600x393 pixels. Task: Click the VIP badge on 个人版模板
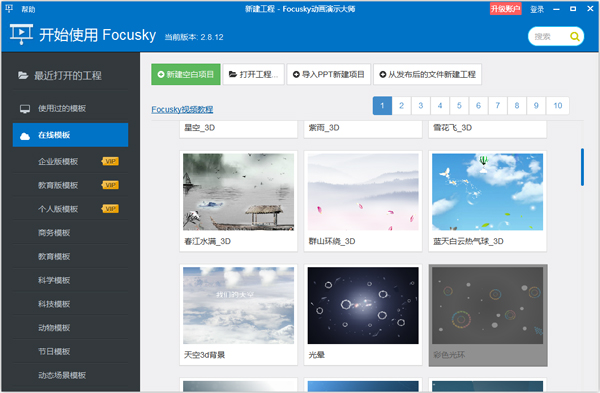click(110, 209)
